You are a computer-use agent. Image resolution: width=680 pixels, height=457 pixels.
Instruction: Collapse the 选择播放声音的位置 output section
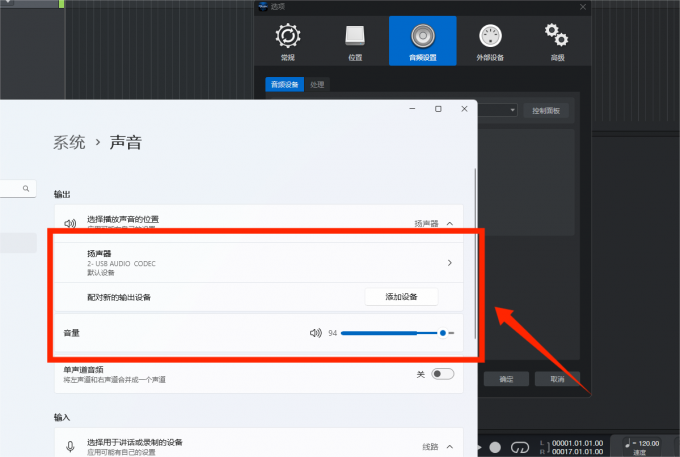(x=450, y=223)
